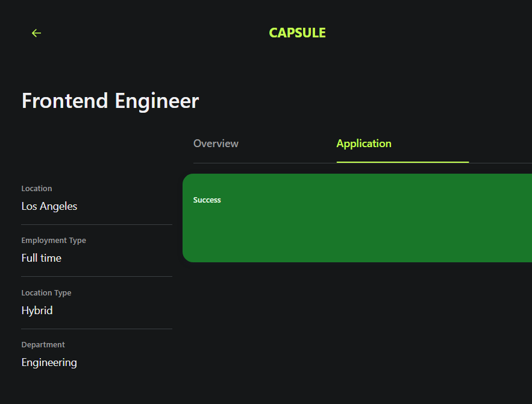Select the Application tab

tap(364, 144)
